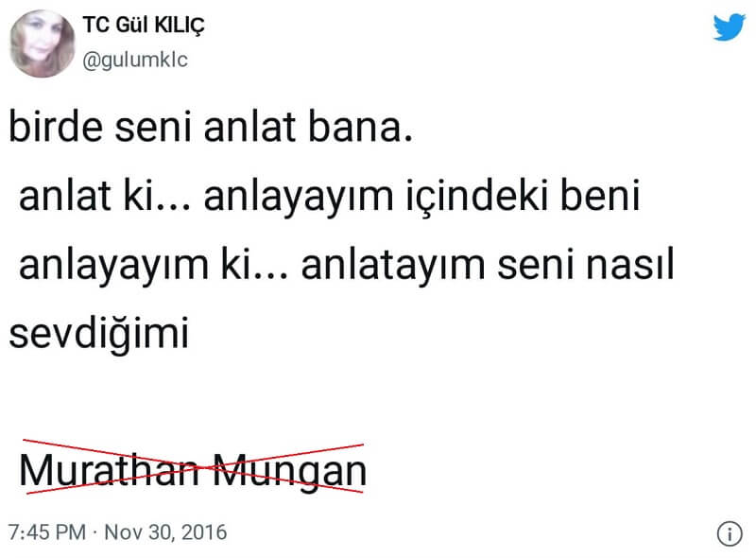Click the crossed-out word 'Mungan'

tap(290, 471)
